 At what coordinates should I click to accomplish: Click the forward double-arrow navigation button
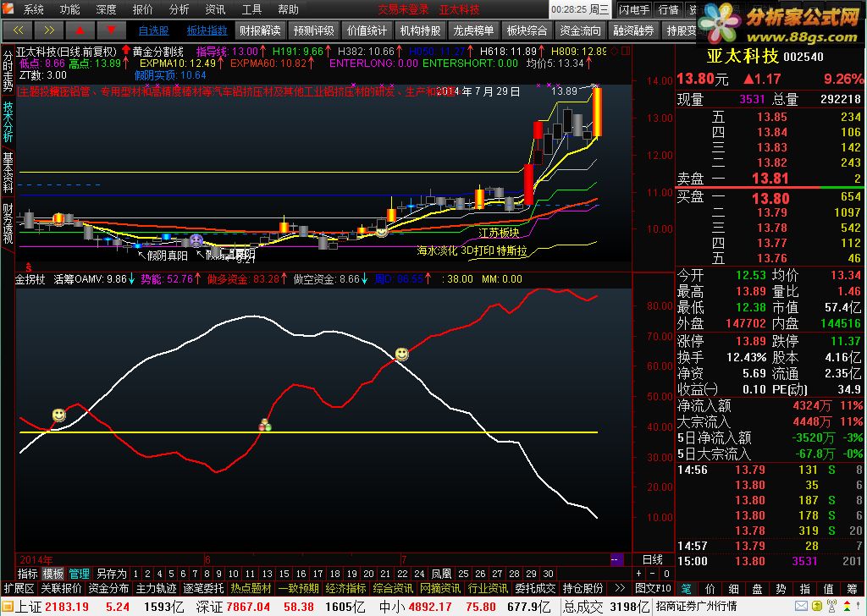click(48, 30)
